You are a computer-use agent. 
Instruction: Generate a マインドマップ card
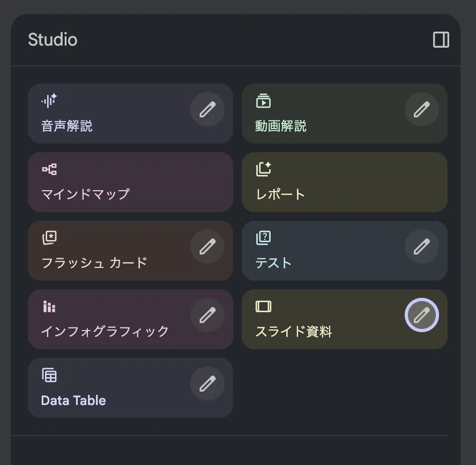131,182
